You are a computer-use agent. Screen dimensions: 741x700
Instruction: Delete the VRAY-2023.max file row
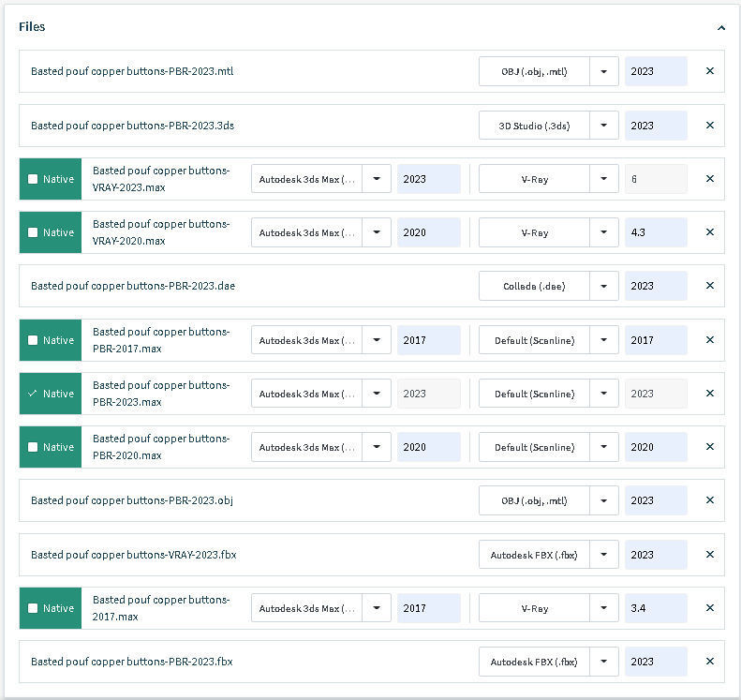point(709,179)
